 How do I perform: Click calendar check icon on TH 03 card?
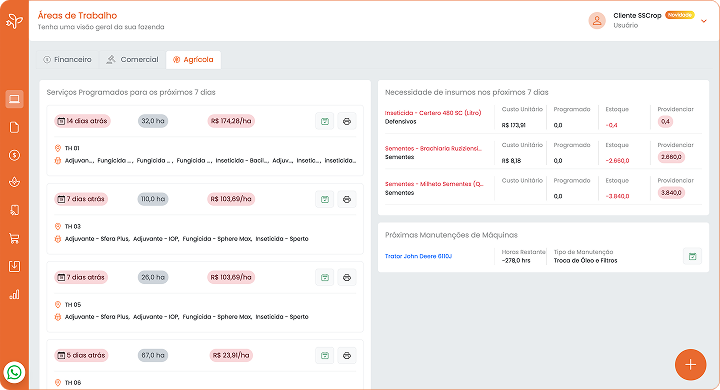pyautogui.click(x=325, y=199)
